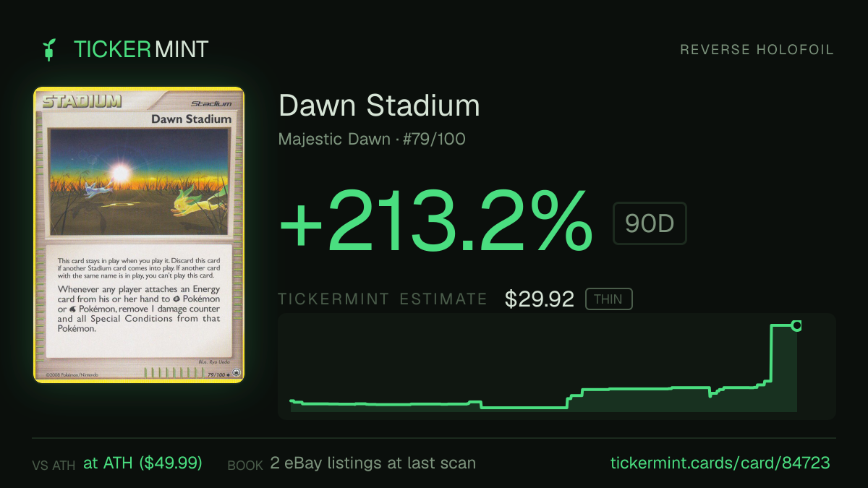Click the REVERSE HOLOFOIL label
The width and height of the screenshot is (868, 488).
(757, 50)
